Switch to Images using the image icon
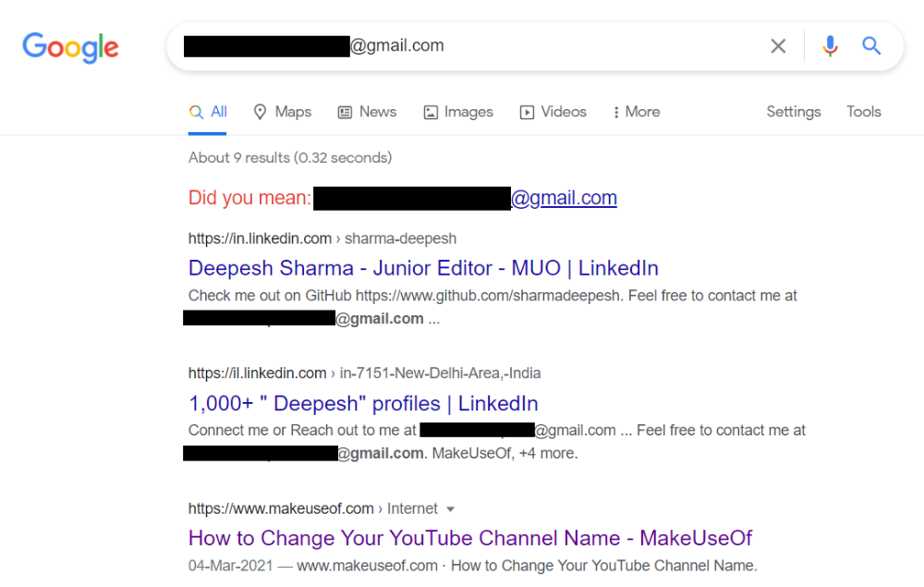 coord(431,111)
